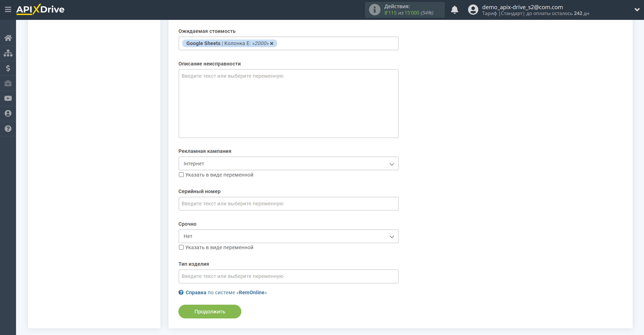
Task: Open the Справка RemOnline help link
Action: 226,292
